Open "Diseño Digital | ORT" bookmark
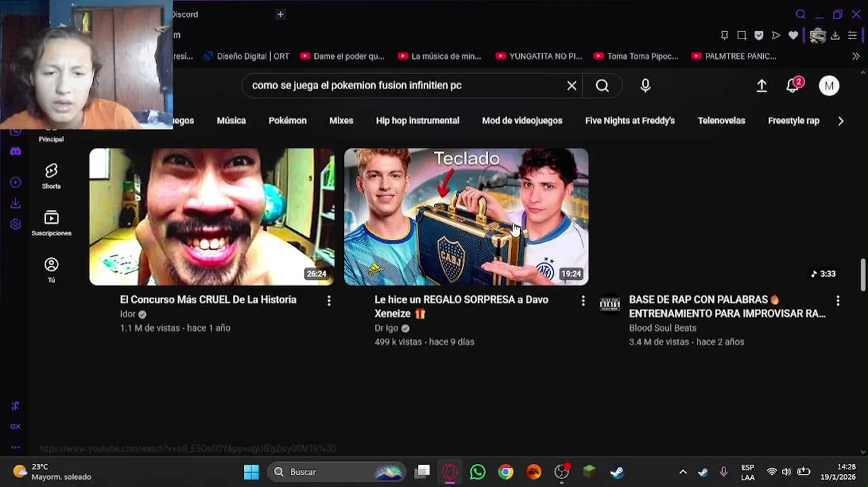 (246, 56)
